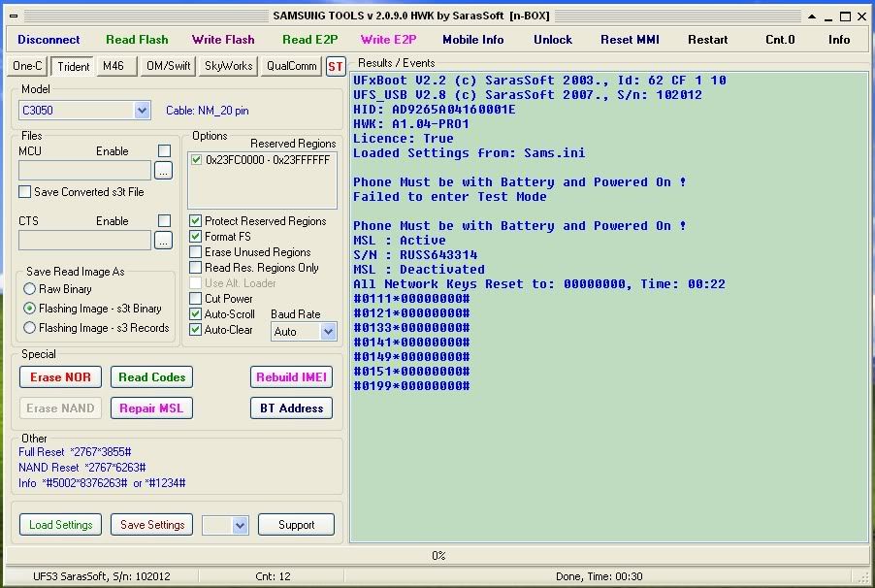
Task: Click the Support button
Action: pyautogui.click(x=296, y=525)
